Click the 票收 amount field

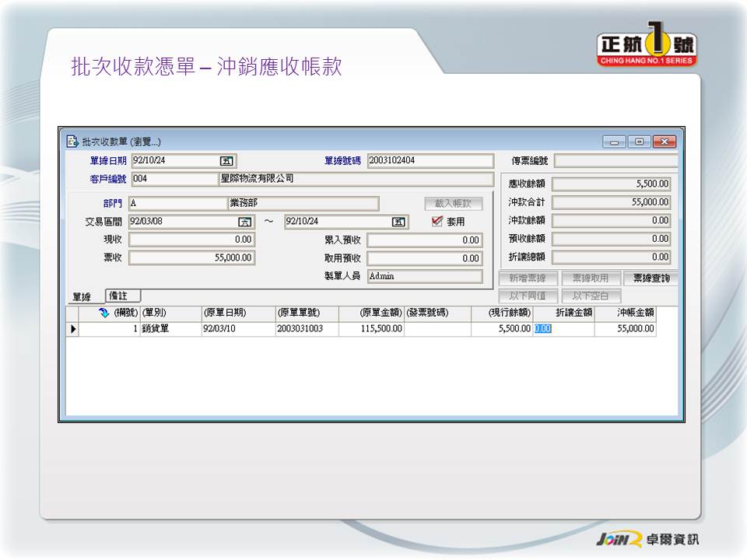[x=191, y=258]
